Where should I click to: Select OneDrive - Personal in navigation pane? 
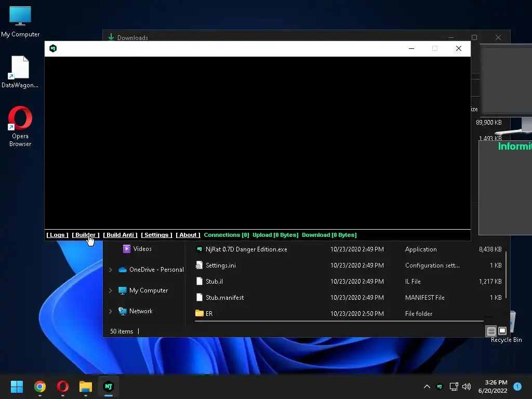pyautogui.click(x=156, y=270)
